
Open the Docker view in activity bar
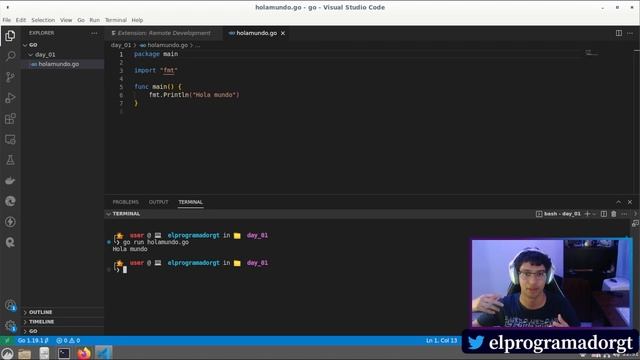(x=10, y=180)
